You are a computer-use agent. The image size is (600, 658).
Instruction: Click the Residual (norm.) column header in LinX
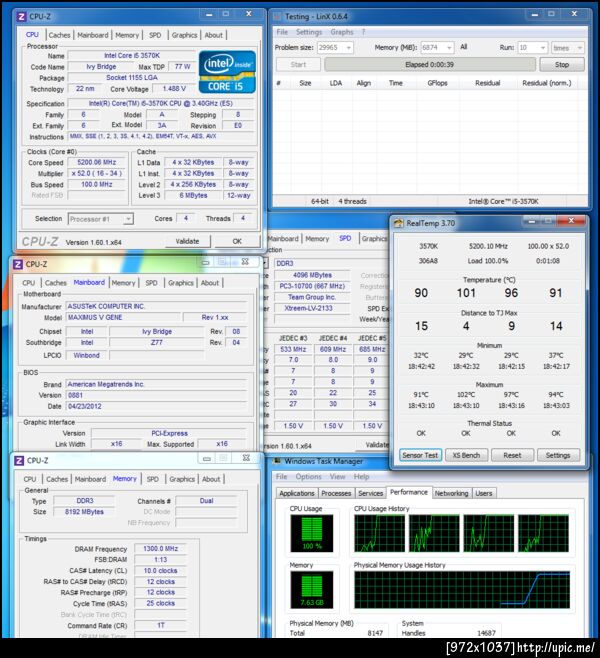click(x=547, y=83)
